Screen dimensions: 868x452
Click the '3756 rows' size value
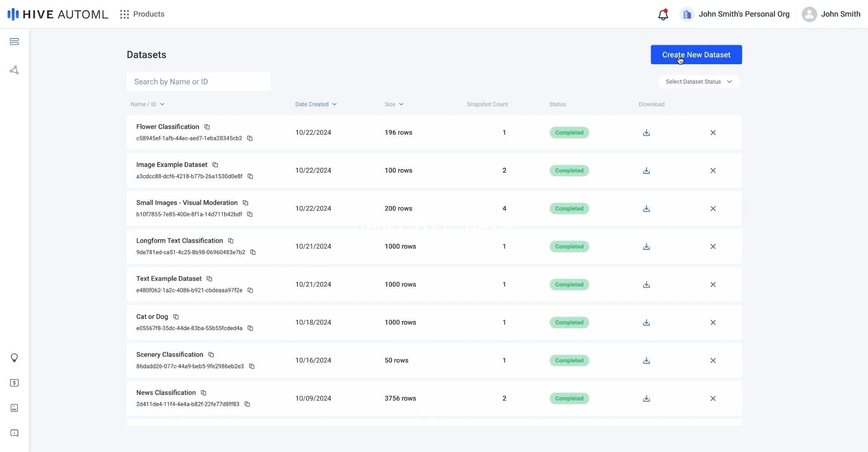tap(400, 399)
